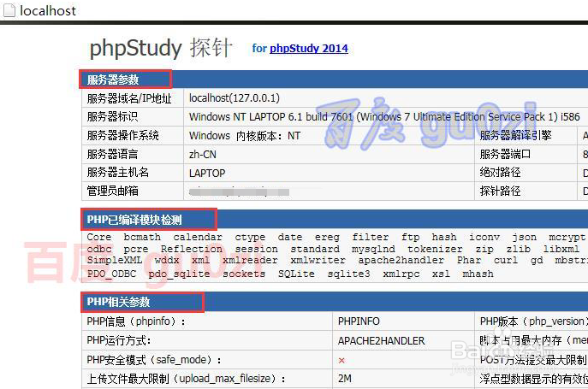Click the mhash module name
588x389 pixels.
click(478, 274)
